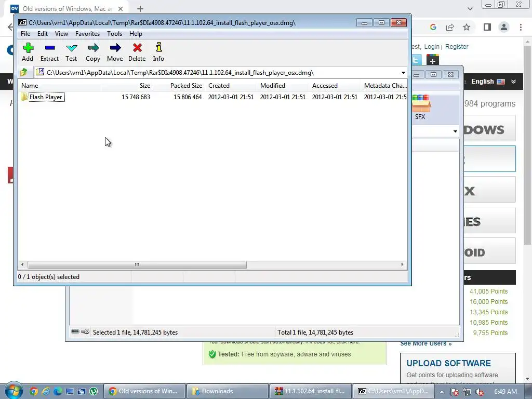
Task: Click the browser page vertical scrollbar
Action: click(x=527, y=145)
